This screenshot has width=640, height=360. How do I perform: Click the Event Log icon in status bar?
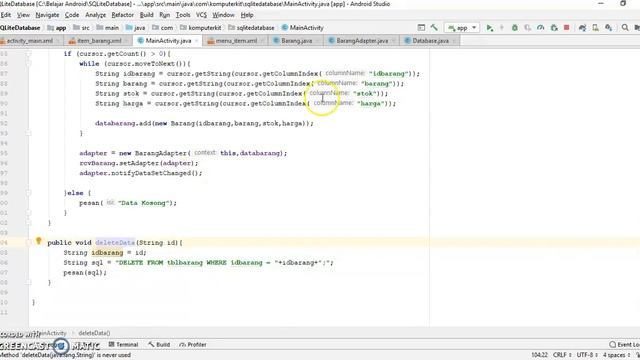[x=612, y=344]
